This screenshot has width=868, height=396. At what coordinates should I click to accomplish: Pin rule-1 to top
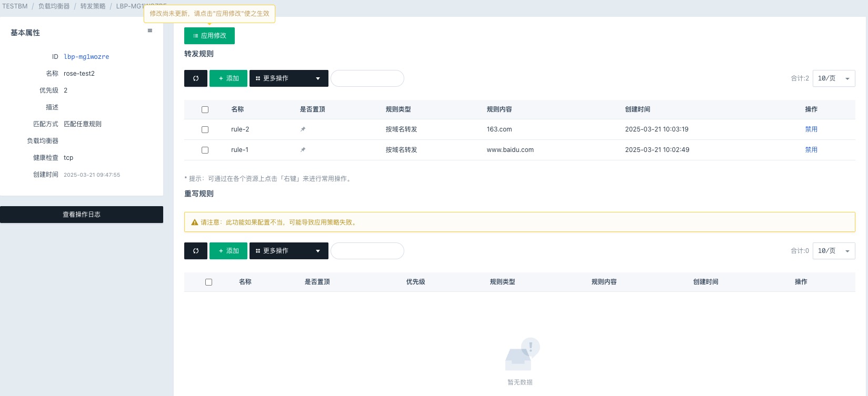point(303,150)
